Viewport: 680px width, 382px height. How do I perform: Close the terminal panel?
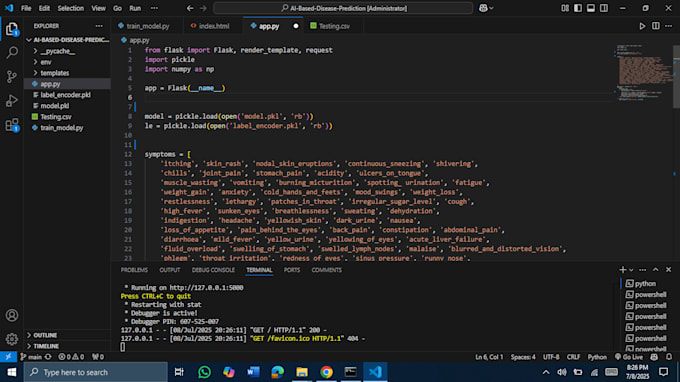(669, 270)
